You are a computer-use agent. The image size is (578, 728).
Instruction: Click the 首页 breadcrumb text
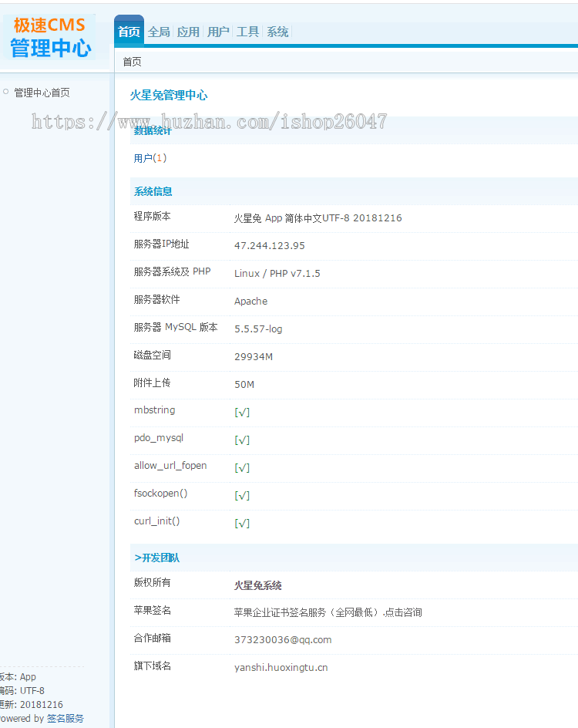pyautogui.click(x=133, y=62)
